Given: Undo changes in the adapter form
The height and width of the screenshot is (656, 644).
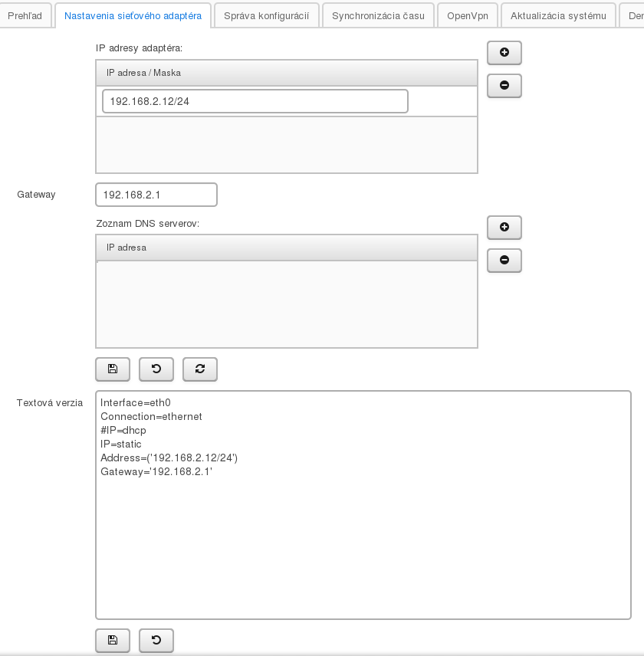Looking at the screenshot, I should point(156,369).
